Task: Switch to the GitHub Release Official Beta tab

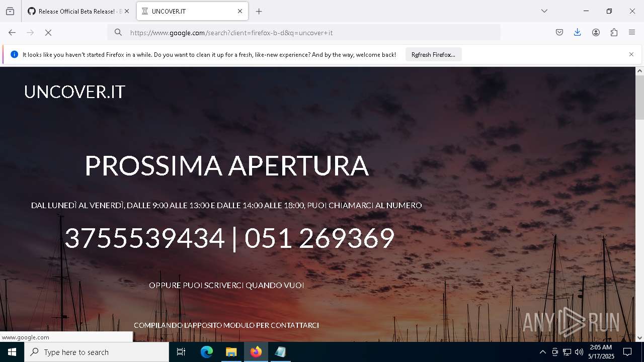Action: pyautogui.click(x=78, y=11)
